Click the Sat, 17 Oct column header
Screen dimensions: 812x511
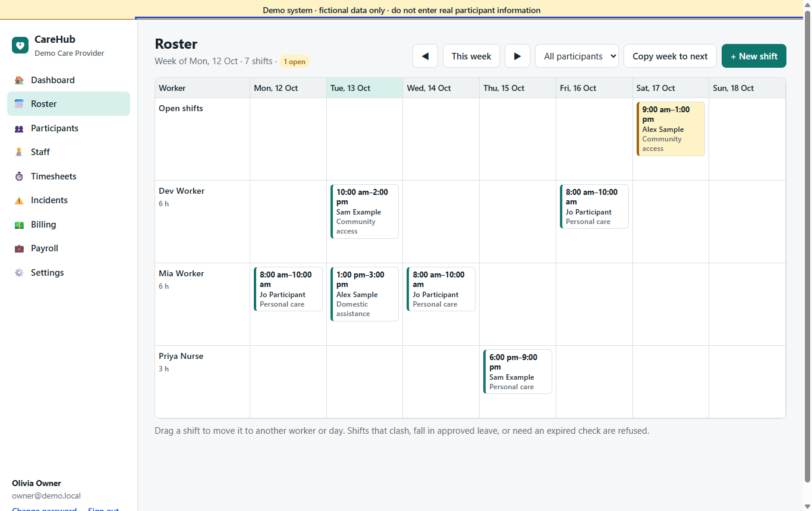[x=671, y=88]
